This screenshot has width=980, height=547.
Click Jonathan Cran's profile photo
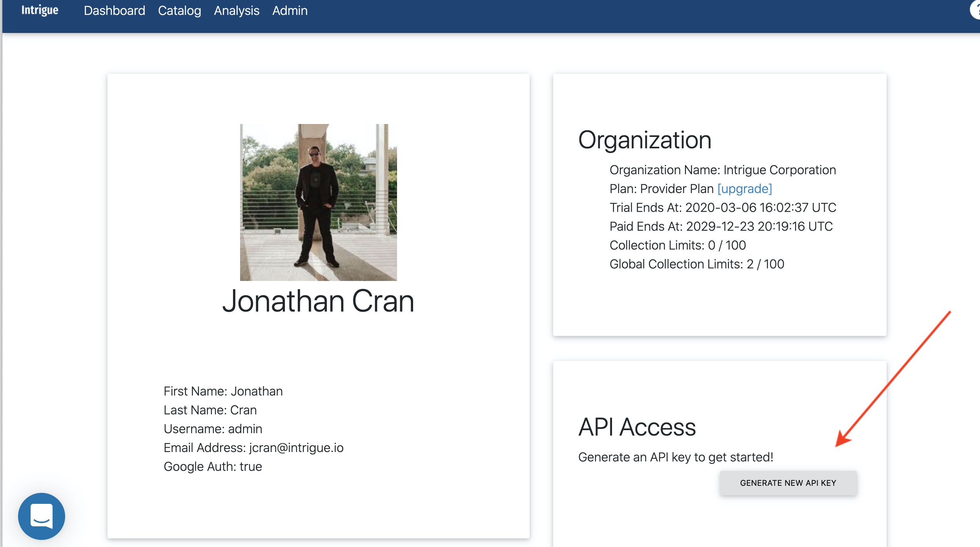click(x=318, y=202)
